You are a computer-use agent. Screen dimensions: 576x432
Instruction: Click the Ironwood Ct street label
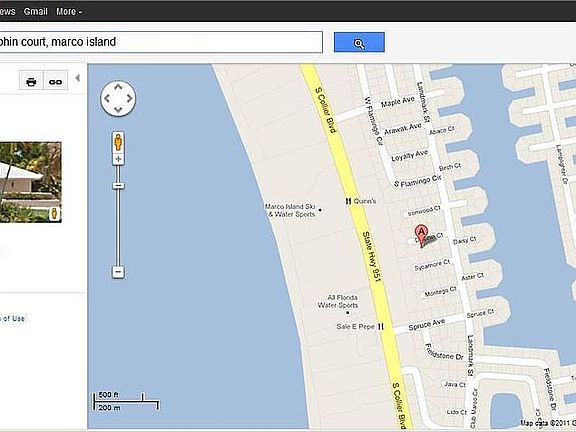(424, 211)
